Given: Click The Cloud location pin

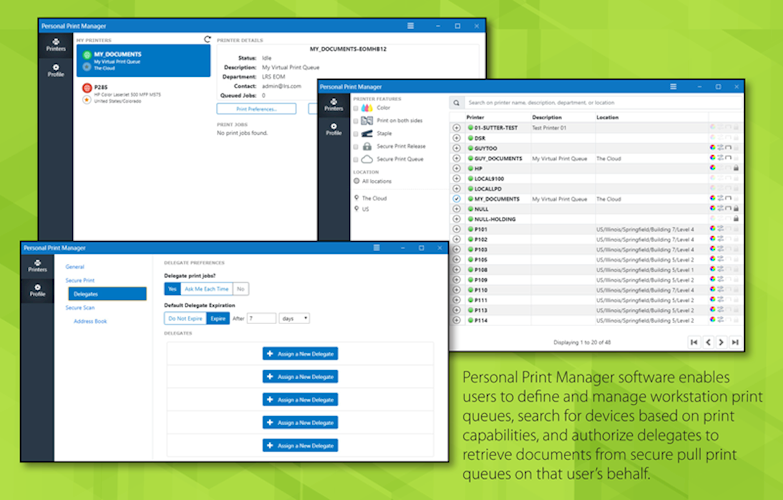Looking at the screenshot, I should [x=357, y=198].
